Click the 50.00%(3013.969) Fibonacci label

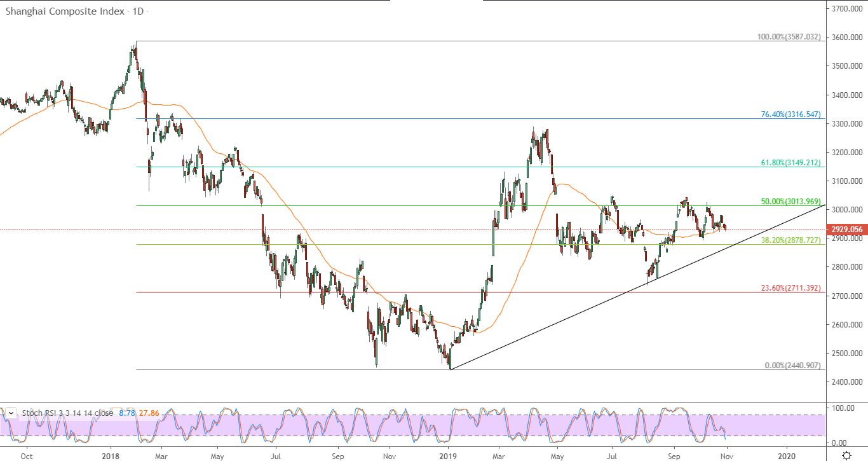coord(790,202)
